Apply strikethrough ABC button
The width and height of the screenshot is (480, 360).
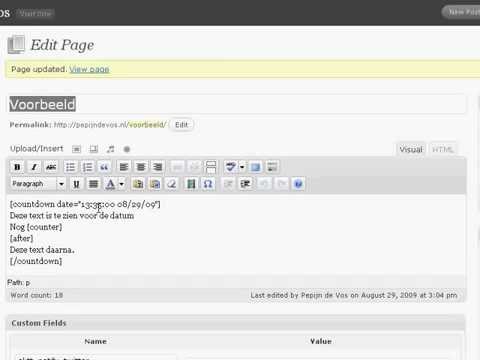point(51,167)
